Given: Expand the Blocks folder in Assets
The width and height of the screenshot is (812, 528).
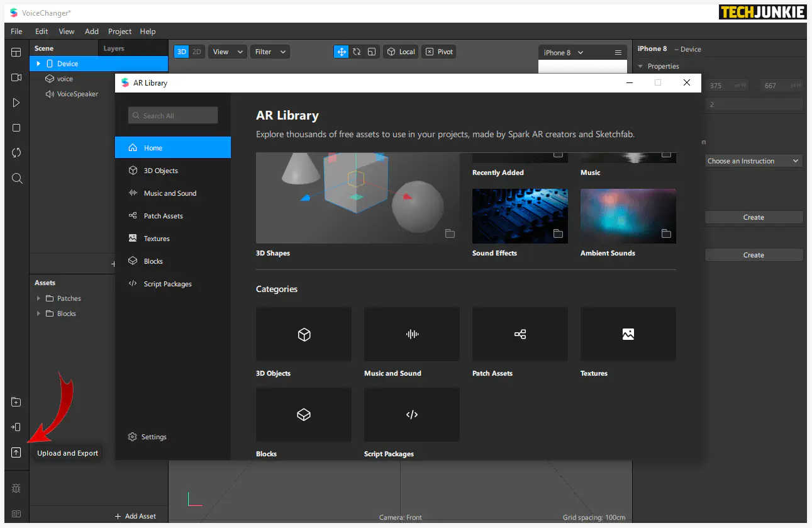Looking at the screenshot, I should [38, 313].
